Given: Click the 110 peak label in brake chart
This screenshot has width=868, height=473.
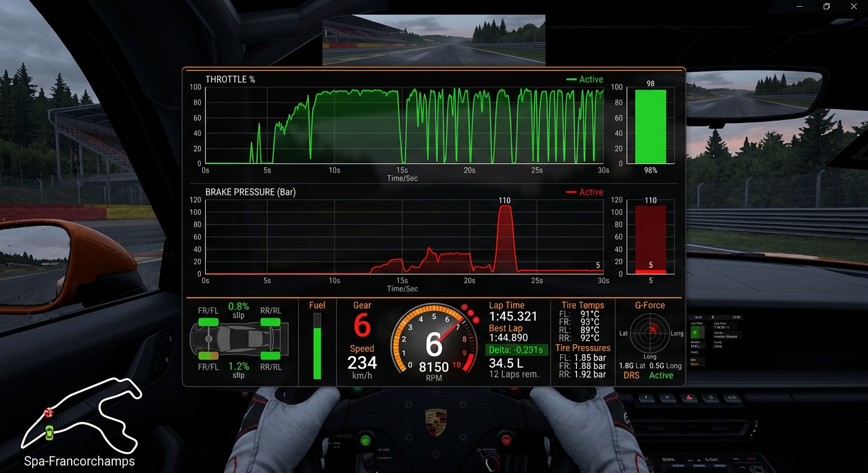Looking at the screenshot, I should (x=505, y=201).
